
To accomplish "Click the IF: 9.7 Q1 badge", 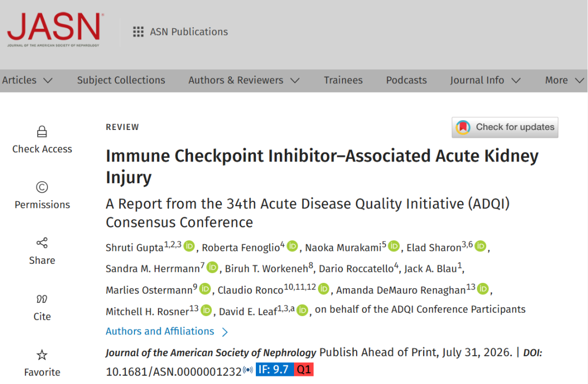I will tap(285, 370).
